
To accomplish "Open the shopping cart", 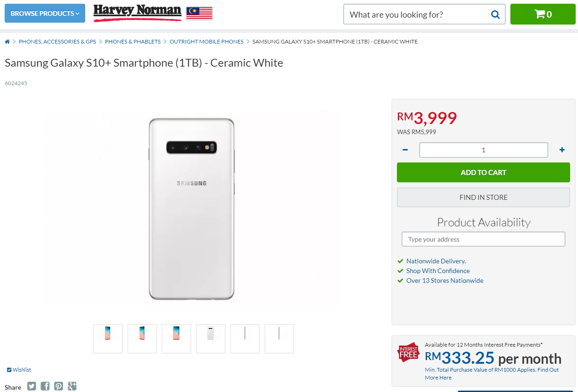I will [543, 14].
